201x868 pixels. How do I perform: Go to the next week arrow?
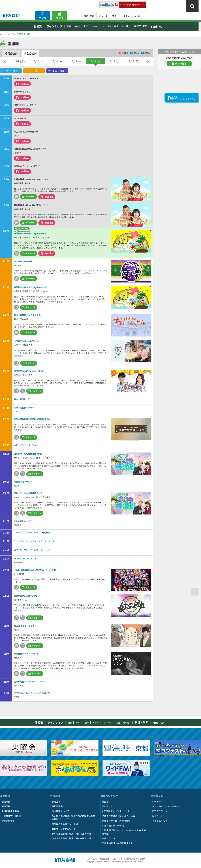148,61
